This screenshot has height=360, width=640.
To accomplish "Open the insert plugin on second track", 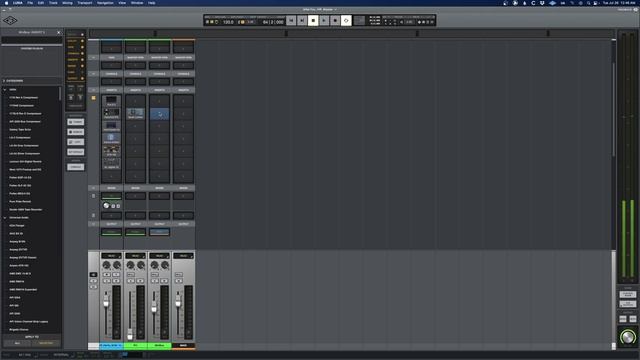I will 136,113.
